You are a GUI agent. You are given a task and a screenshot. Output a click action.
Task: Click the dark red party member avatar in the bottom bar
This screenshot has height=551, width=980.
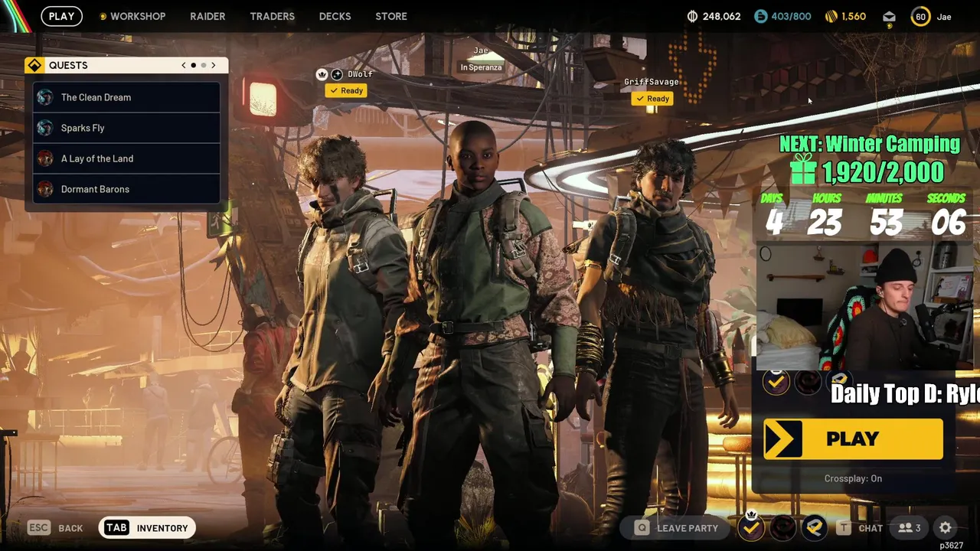782,527
